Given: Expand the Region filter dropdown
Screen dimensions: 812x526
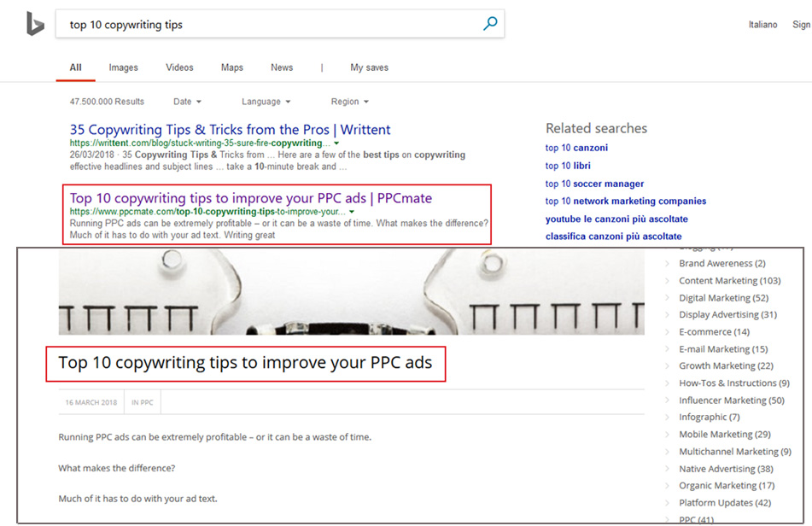Looking at the screenshot, I should click(349, 102).
